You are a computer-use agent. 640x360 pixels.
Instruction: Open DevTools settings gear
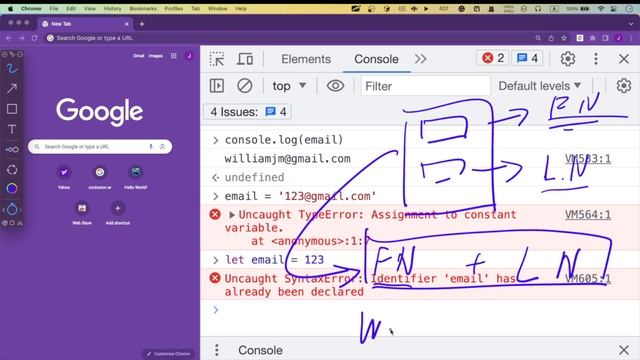pyautogui.click(x=567, y=59)
